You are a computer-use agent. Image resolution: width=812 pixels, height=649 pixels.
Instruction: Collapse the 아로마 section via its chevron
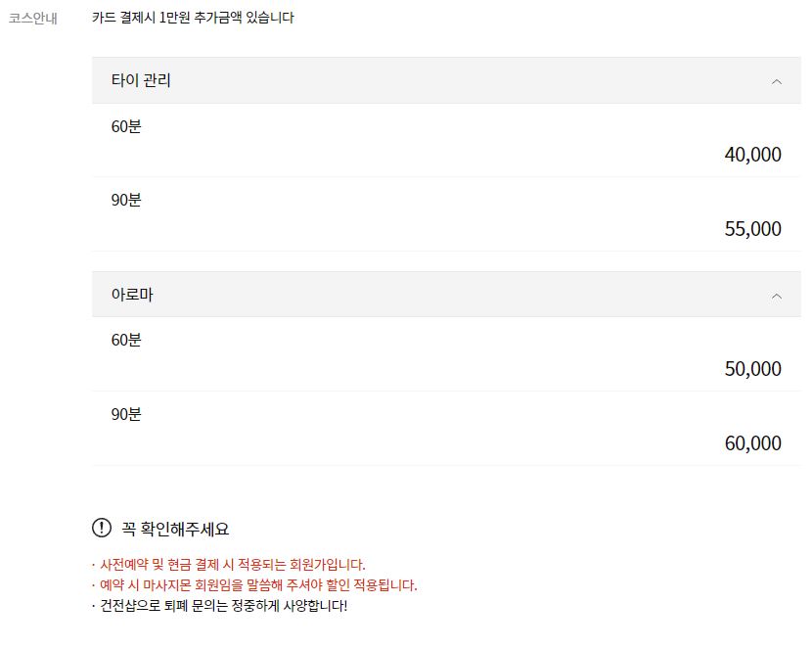coord(777,295)
